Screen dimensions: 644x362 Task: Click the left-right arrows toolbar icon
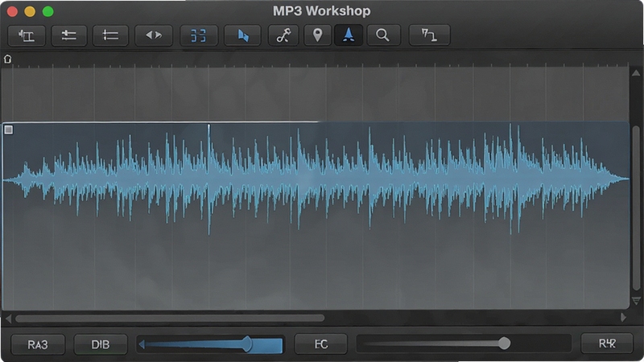point(154,35)
